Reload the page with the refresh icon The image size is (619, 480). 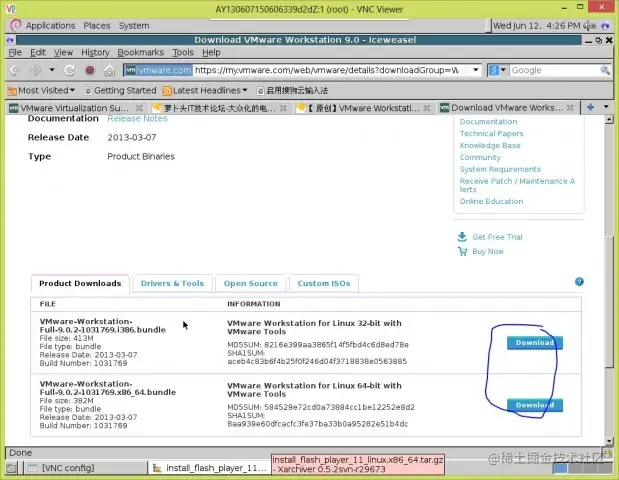[x=69, y=70]
